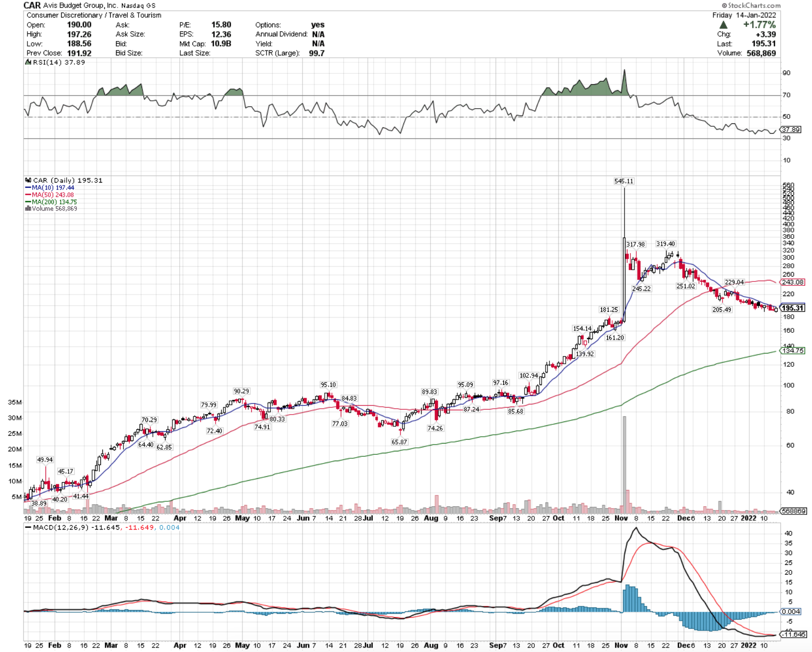Viewport: 812px width, 652px height.
Task: Click the Chg +3.39 value
Action: pos(765,34)
